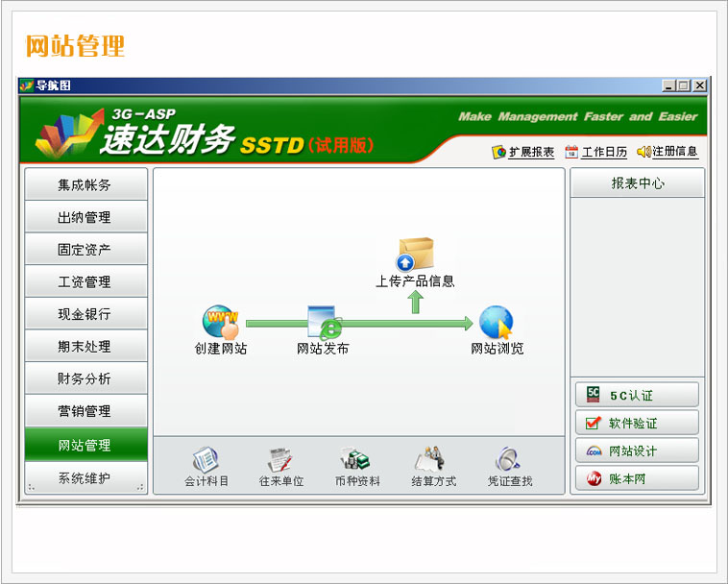Click the 注册信息 speaker icon
The height and width of the screenshot is (584, 728).
(x=644, y=152)
